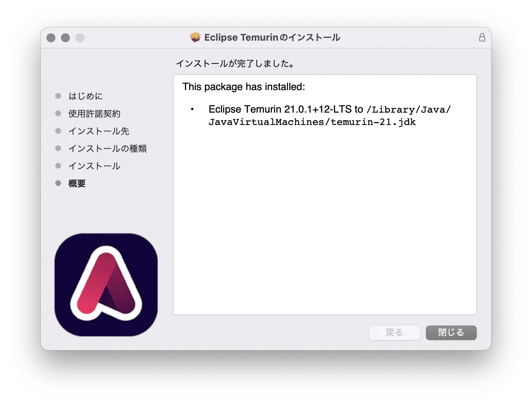Click the 'This package has installed:' text
The width and height of the screenshot is (532, 404).
pyautogui.click(x=243, y=87)
